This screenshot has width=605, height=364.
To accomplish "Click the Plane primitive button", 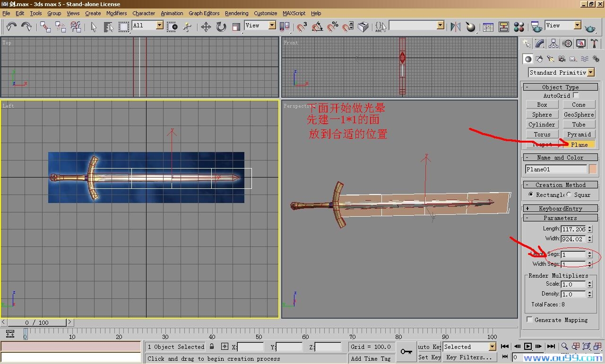I will point(579,144).
